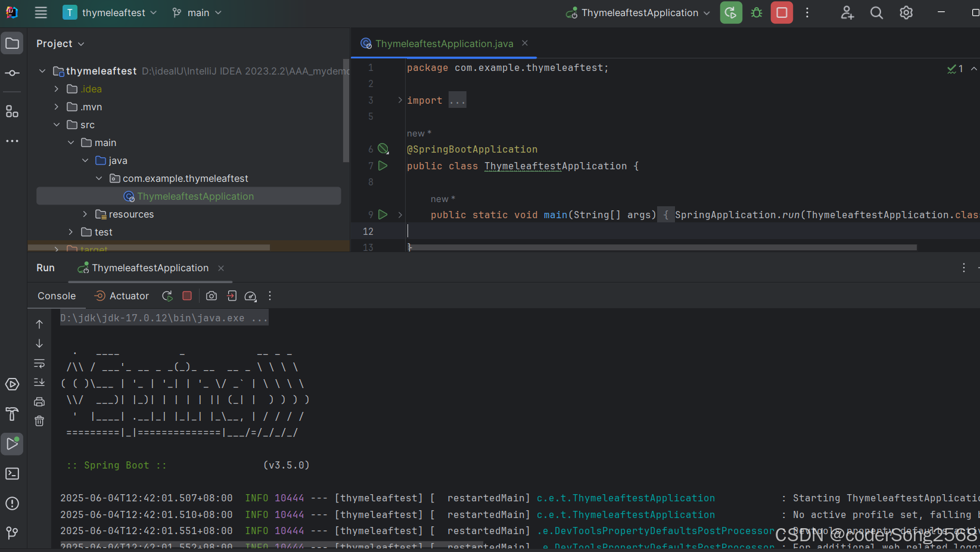
Task: Debug ThymeleaftestApplication with bug icon
Action: [x=757, y=13]
